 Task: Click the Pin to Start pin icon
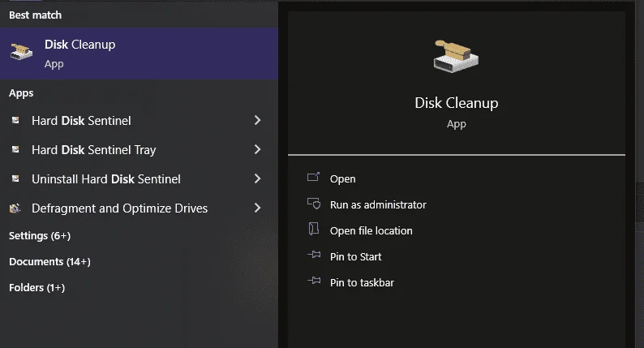tap(314, 255)
